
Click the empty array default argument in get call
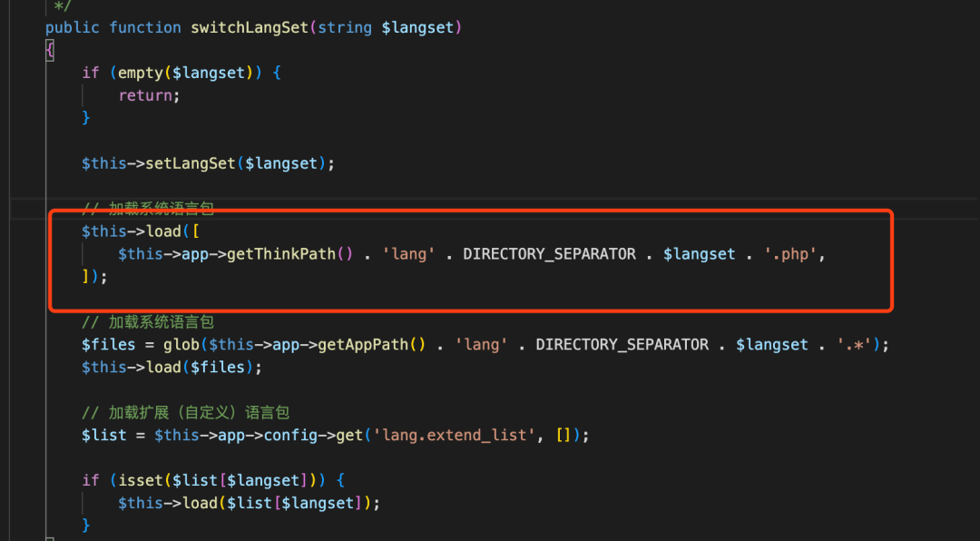(x=563, y=435)
